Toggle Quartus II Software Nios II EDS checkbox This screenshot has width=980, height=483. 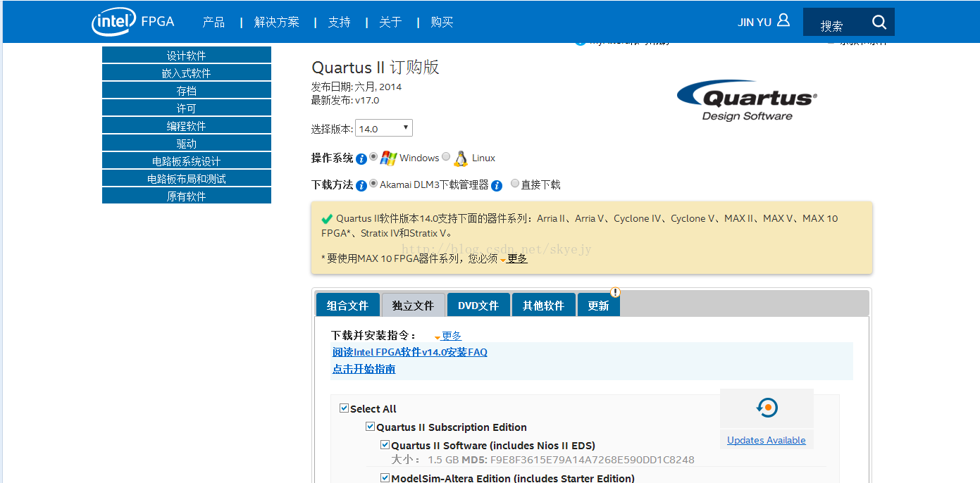pyautogui.click(x=385, y=444)
